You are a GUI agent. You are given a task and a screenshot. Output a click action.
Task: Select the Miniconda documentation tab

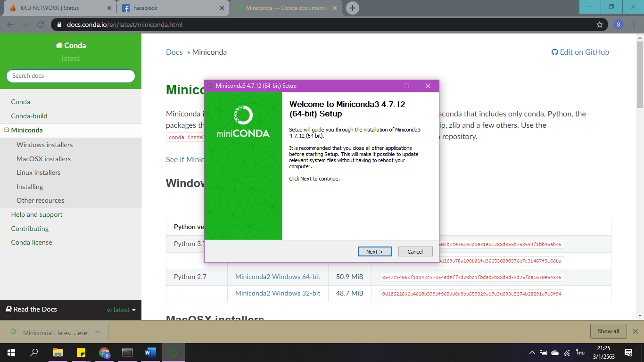(x=285, y=8)
